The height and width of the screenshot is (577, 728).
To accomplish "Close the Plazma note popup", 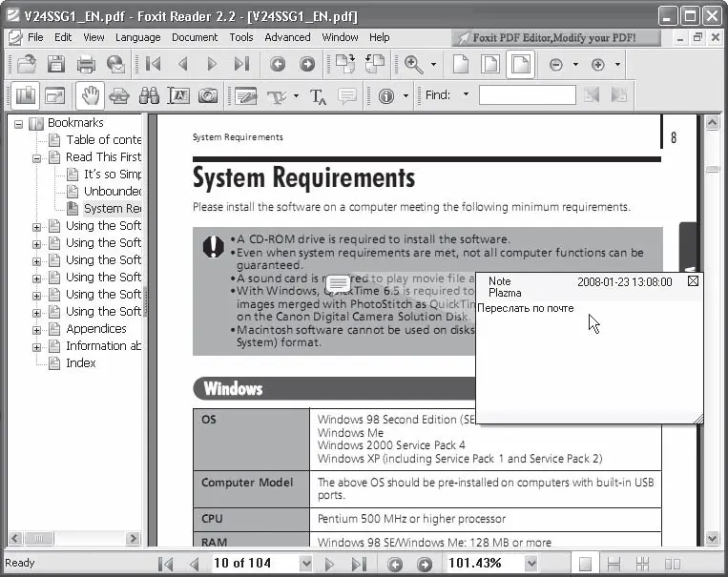I will (693, 281).
